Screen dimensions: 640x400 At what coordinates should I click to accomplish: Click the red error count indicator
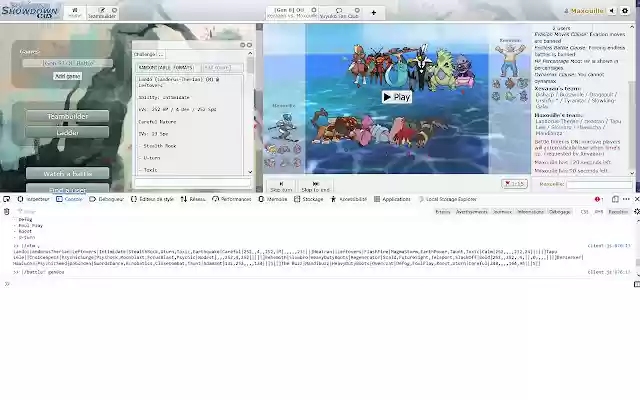click(599, 199)
